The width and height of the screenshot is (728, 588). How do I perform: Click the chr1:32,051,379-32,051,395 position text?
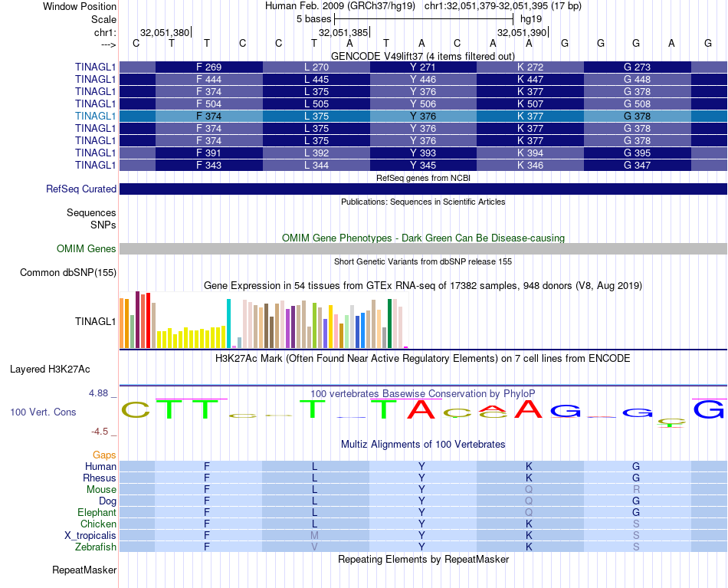(503, 6)
